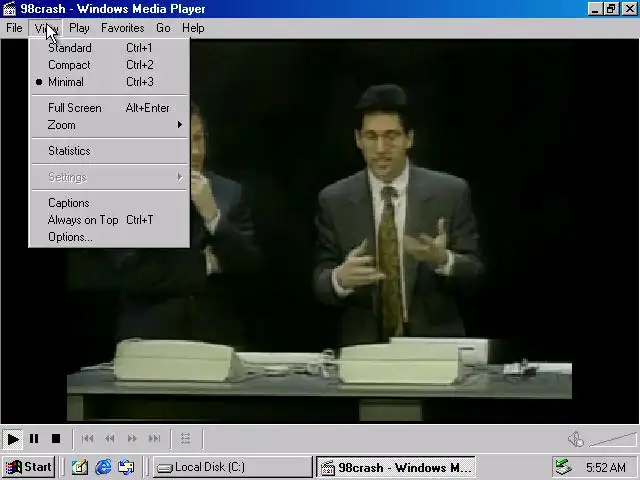Open Statistics from the View menu
Viewport: 640px width, 480px height.
click(x=109, y=151)
